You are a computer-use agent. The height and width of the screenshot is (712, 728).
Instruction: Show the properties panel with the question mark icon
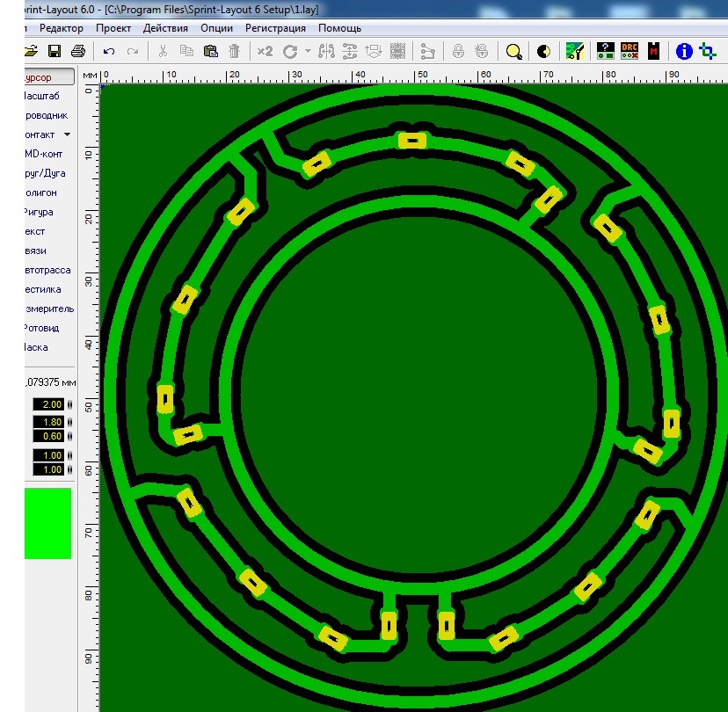[x=606, y=51]
